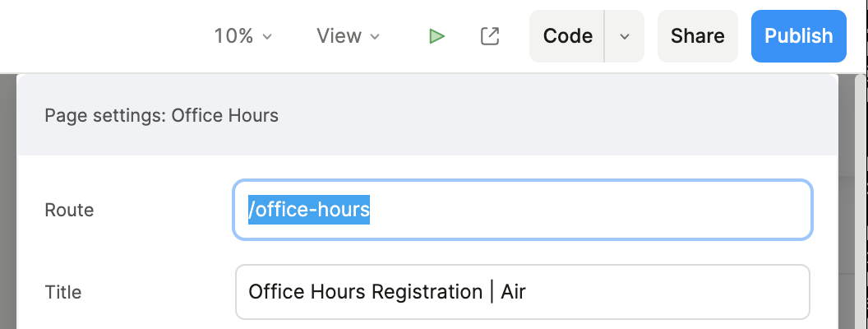The image size is (868, 329).
Task: Open the 10% zoom level dropdown
Action: click(x=242, y=36)
